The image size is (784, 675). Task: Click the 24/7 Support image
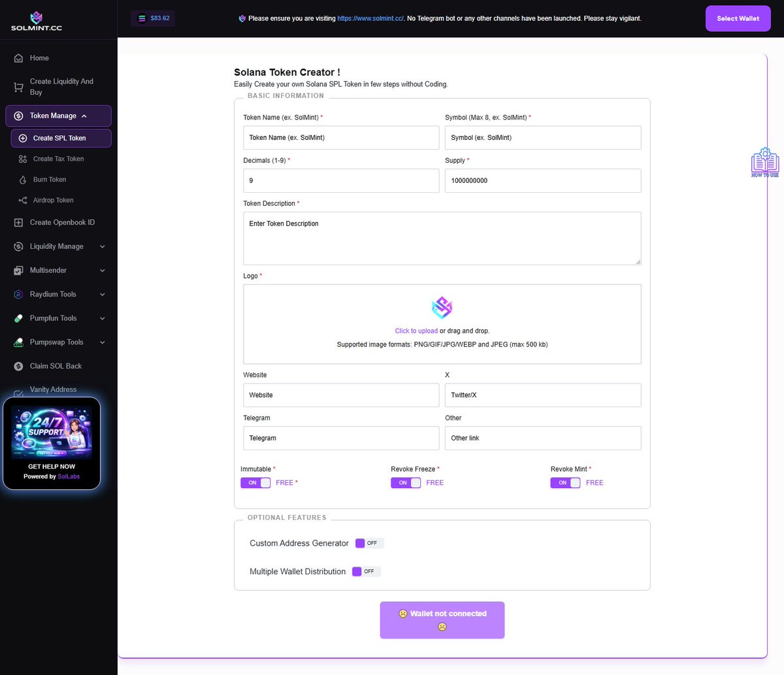coord(52,433)
